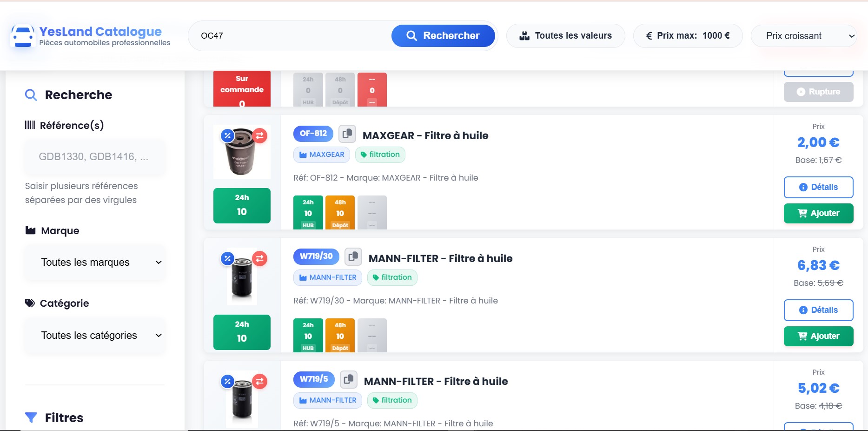
Task: Click the Toutes les valeurs button
Action: pyautogui.click(x=565, y=36)
